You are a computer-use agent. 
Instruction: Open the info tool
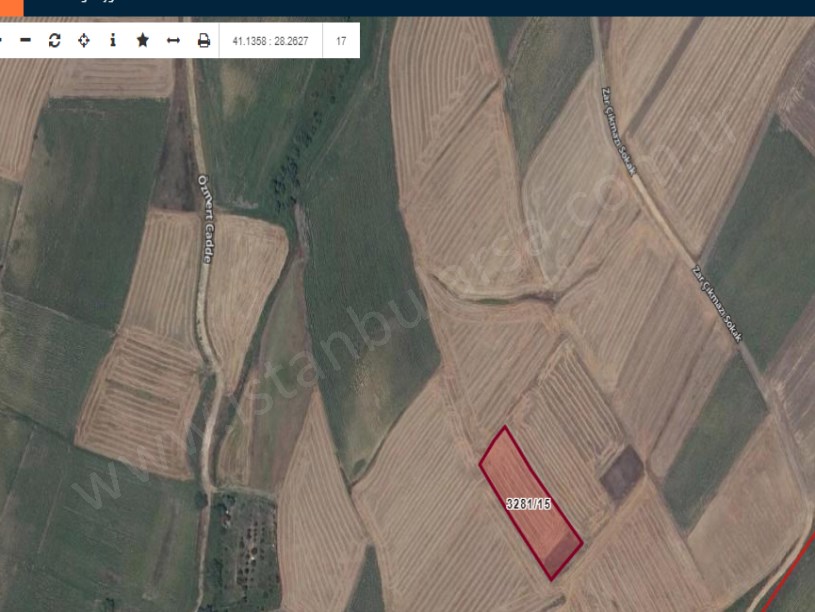tap(112, 42)
